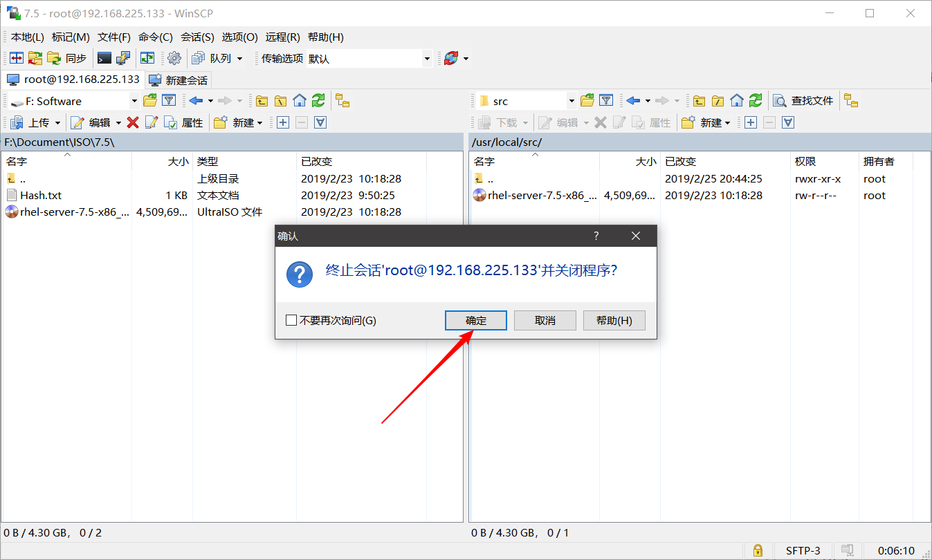Viewport: 932px width, 560px height.
Task: Expand the arrow next to the session globe icon
Action: [x=466, y=59]
